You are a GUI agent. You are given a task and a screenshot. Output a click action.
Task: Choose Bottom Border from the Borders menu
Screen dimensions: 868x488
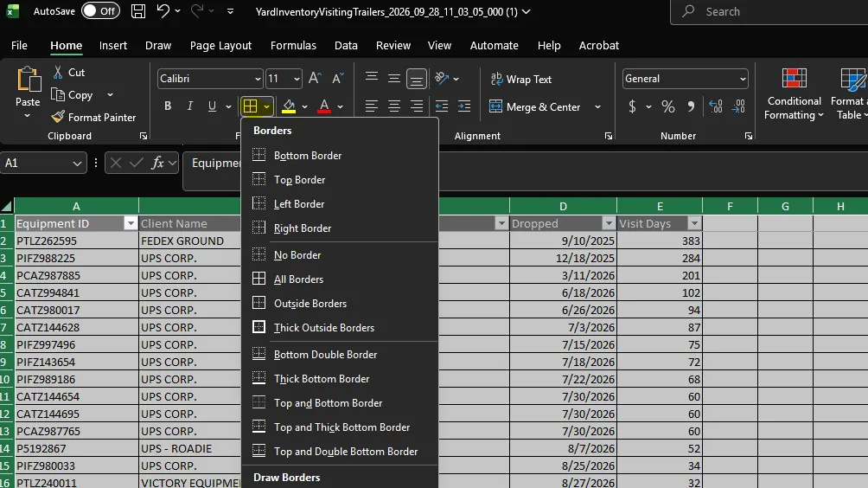coord(340,155)
